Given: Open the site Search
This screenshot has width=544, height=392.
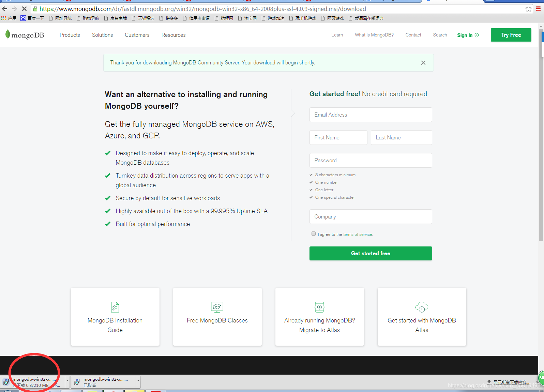Looking at the screenshot, I should pos(440,35).
